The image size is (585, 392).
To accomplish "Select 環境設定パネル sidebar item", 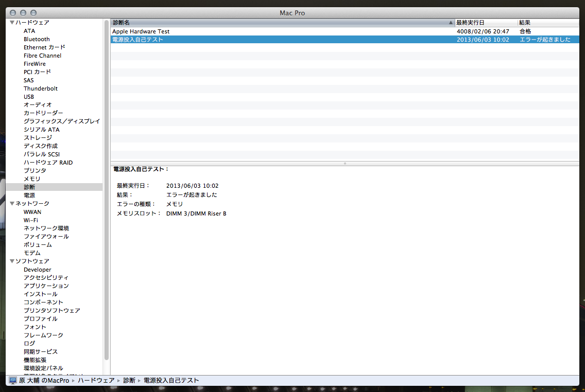I will click(43, 368).
